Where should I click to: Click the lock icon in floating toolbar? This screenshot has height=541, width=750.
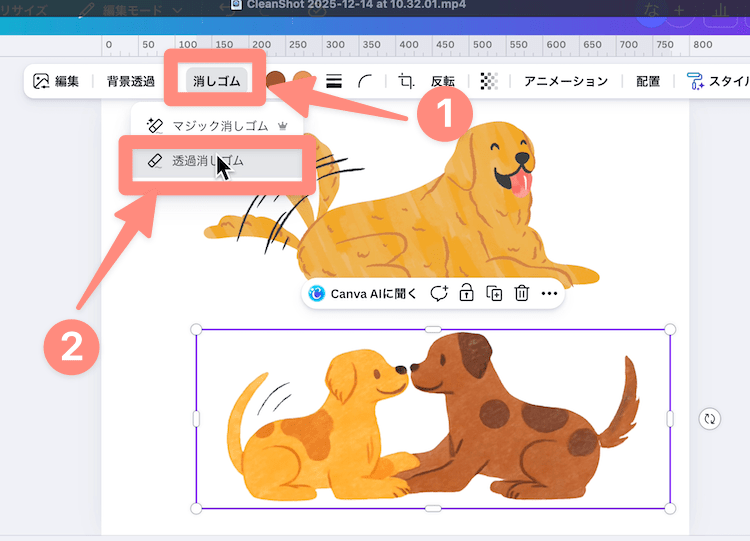pos(466,293)
